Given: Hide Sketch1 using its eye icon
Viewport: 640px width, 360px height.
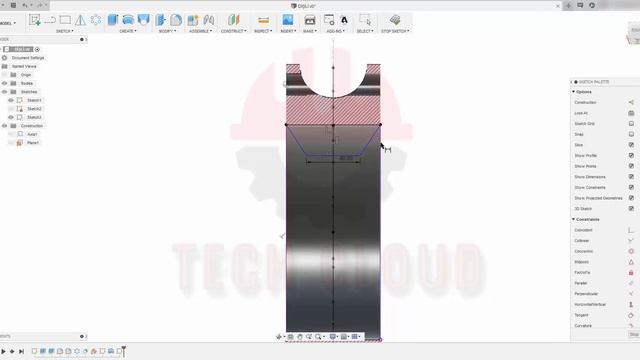Looking at the screenshot, I should click(x=11, y=100).
